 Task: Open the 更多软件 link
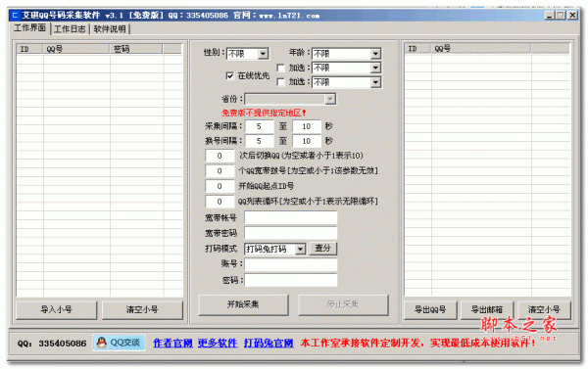tap(218, 343)
